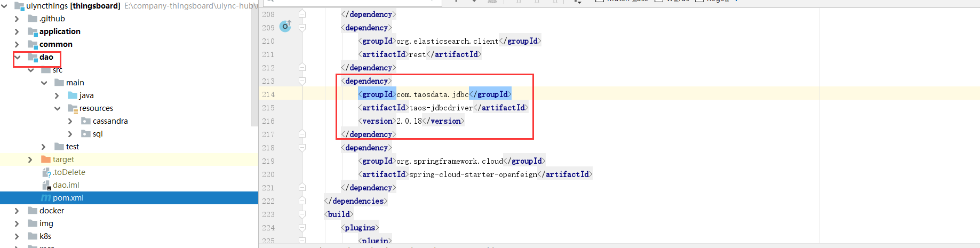The image size is (980, 248).
Task: Expand the k8s folder arrow
Action: pyautogui.click(x=17, y=236)
